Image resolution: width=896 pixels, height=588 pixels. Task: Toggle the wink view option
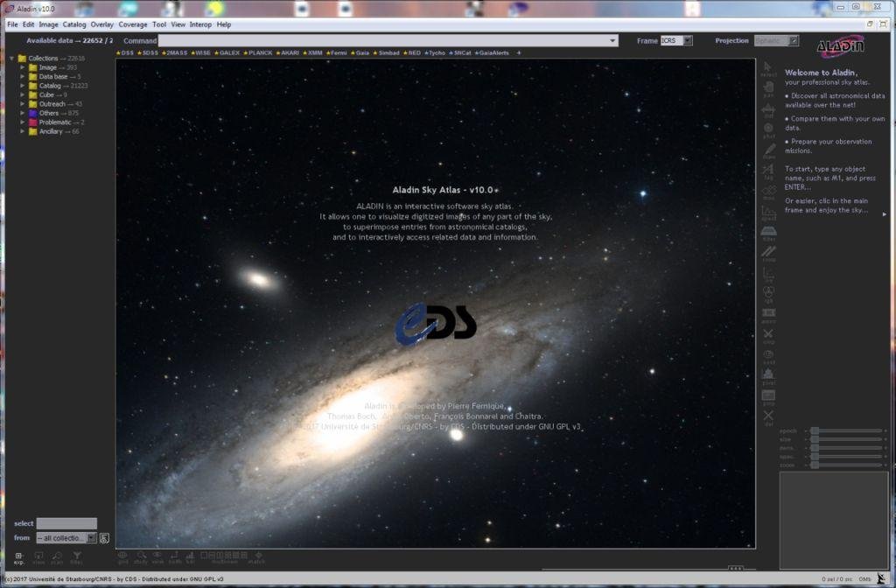(x=157, y=556)
